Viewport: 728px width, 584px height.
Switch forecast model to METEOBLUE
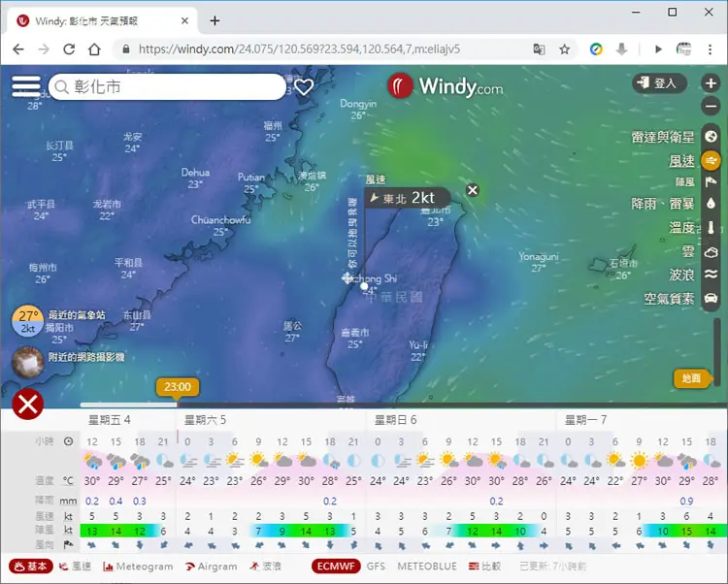coord(427,567)
